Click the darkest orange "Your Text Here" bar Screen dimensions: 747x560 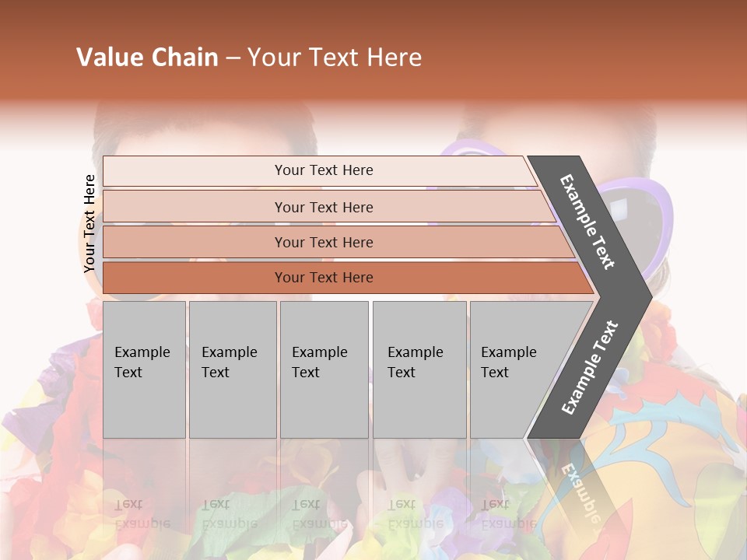click(323, 278)
